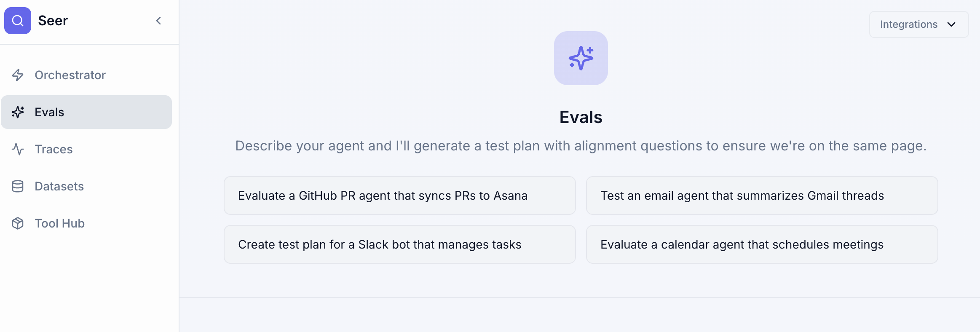Image resolution: width=980 pixels, height=332 pixels.
Task: Select the Orchestrator lightning icon
Action: pyautogui.click(x=18, y=75)
